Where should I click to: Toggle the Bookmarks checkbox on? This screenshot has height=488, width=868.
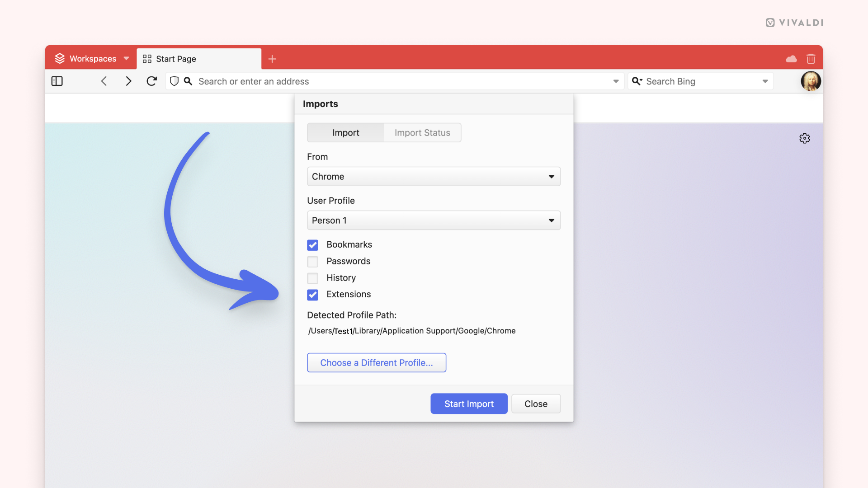[x=312, y=244]
